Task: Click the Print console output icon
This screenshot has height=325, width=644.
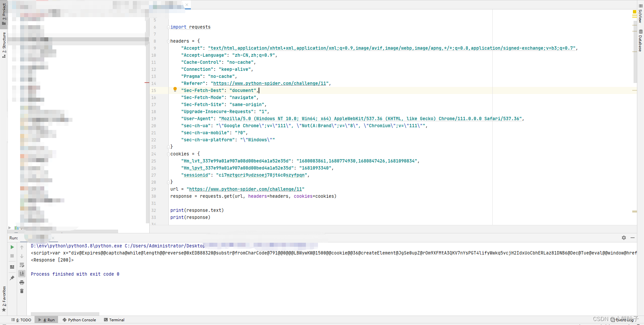Action: tap(22, 282)
